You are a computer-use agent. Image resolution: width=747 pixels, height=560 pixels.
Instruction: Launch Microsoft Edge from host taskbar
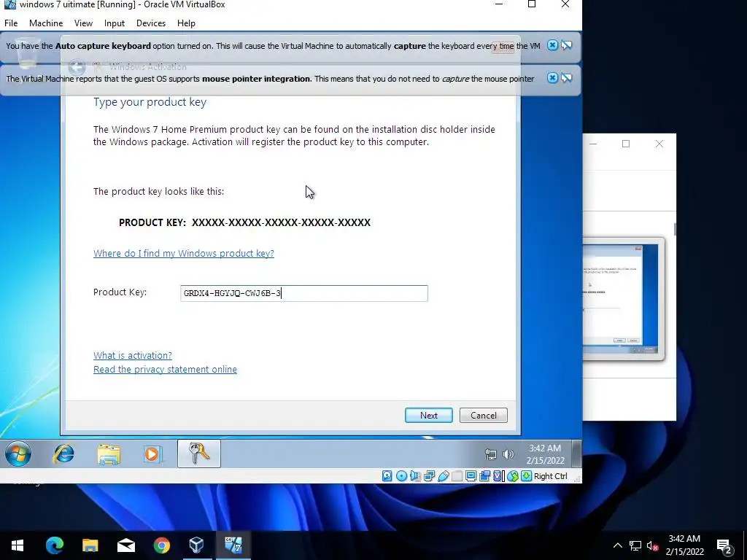pos(54,545)
